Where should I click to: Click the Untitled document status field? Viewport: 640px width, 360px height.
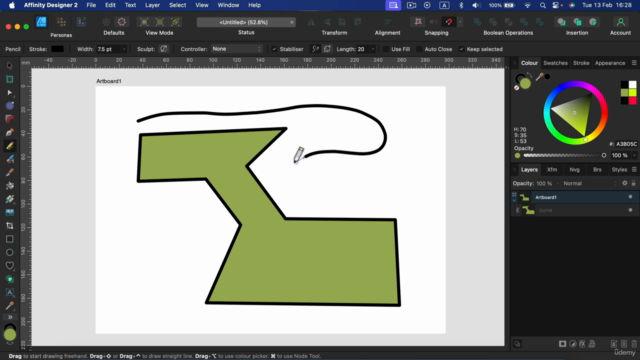(246, 22)
